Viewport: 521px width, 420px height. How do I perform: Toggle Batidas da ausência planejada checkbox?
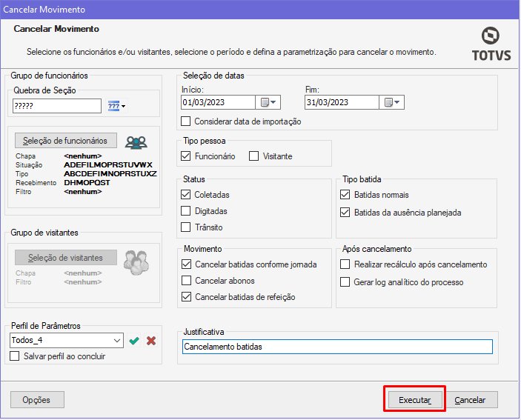tap(345, 213)
